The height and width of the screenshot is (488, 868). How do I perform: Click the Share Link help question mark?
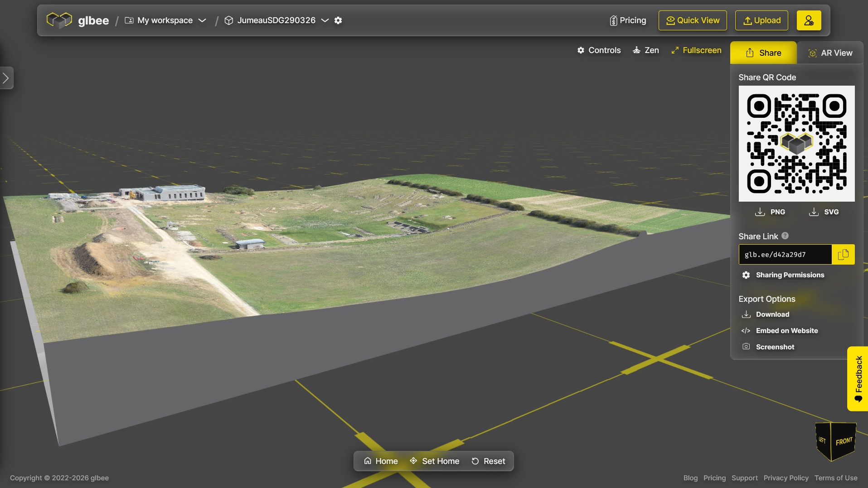click(x=785, y=236)
